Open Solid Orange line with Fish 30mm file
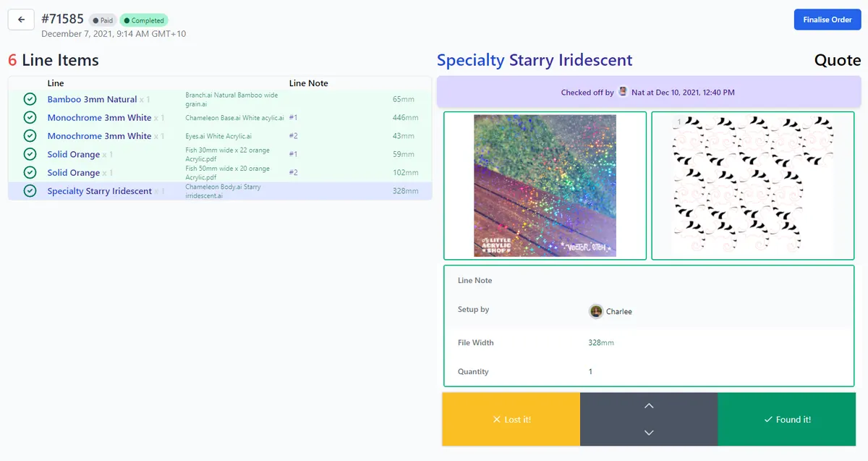The width and height of the screenshot is (868, 461). [74, 154]
